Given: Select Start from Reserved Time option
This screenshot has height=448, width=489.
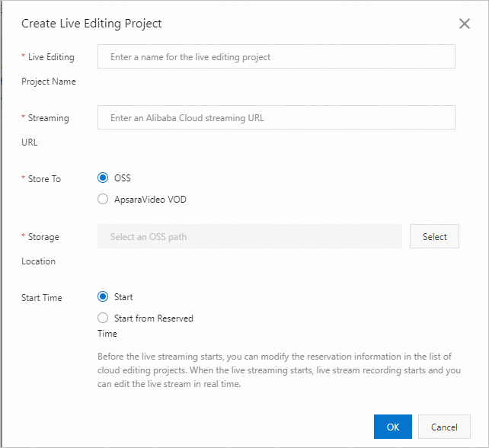Looking at the screenshot, I should tap(103, 318).
